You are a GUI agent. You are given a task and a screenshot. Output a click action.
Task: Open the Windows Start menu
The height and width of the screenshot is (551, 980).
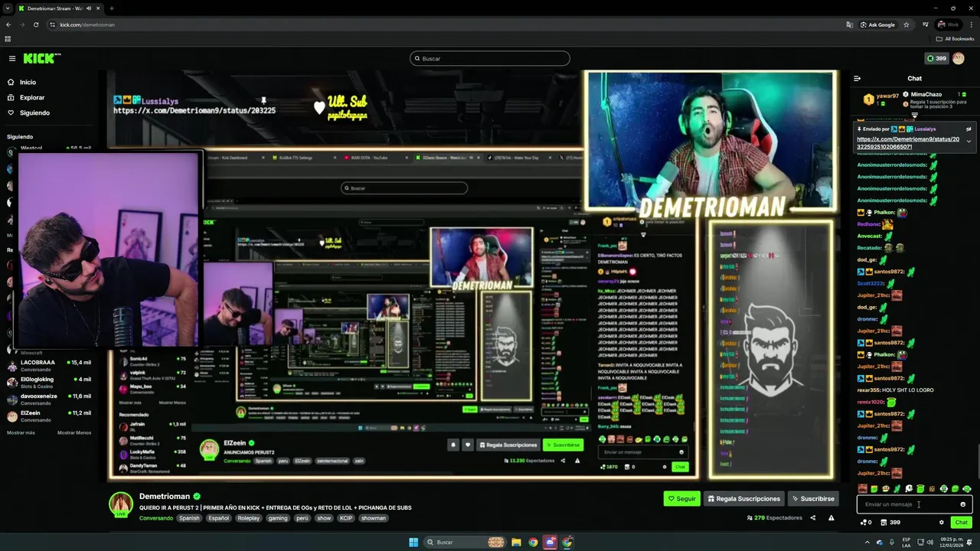413,542
